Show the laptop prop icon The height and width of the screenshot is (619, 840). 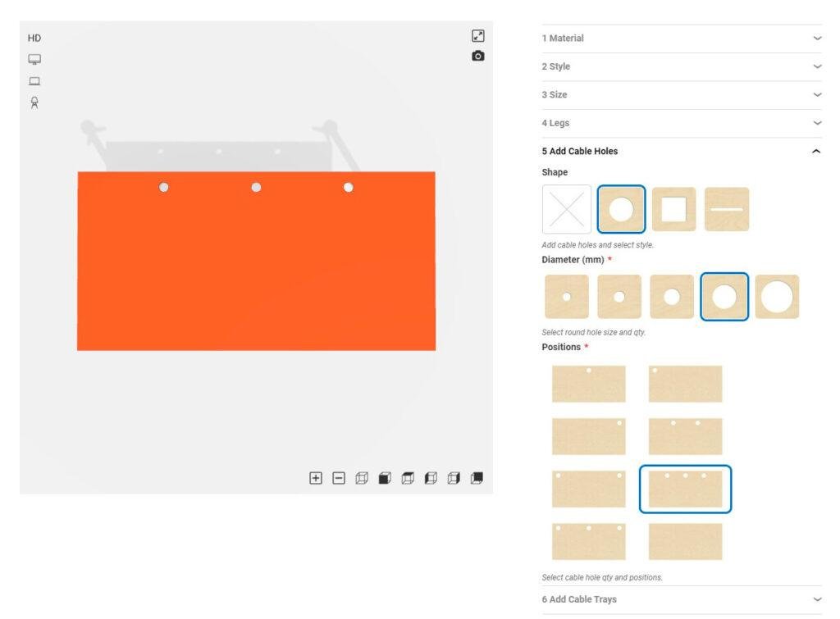34,81
